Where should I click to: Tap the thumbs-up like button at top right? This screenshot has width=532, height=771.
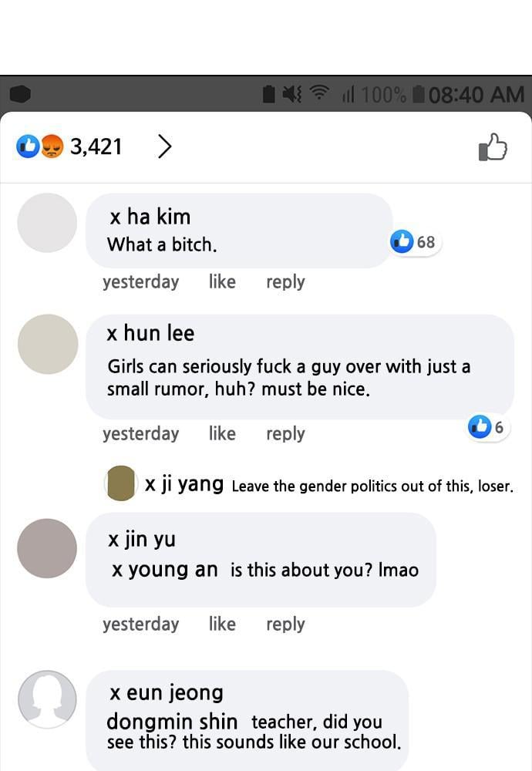pos(493,146)
